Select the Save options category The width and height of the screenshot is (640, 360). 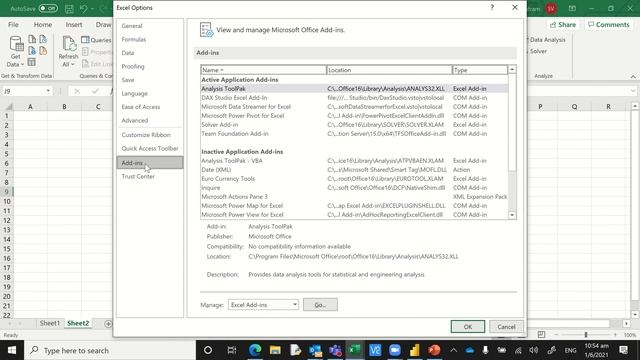(150, 80)
